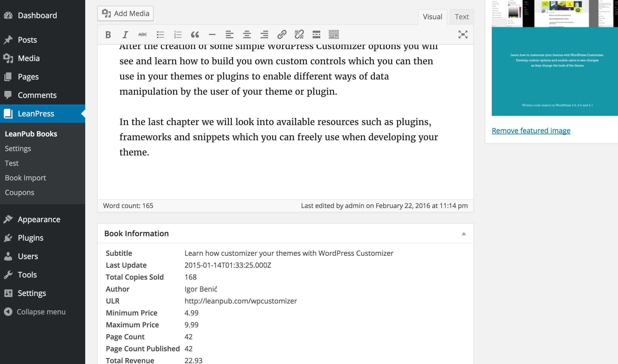
Task: Open the Test submenu item
Action: click(x=12, y=163)
